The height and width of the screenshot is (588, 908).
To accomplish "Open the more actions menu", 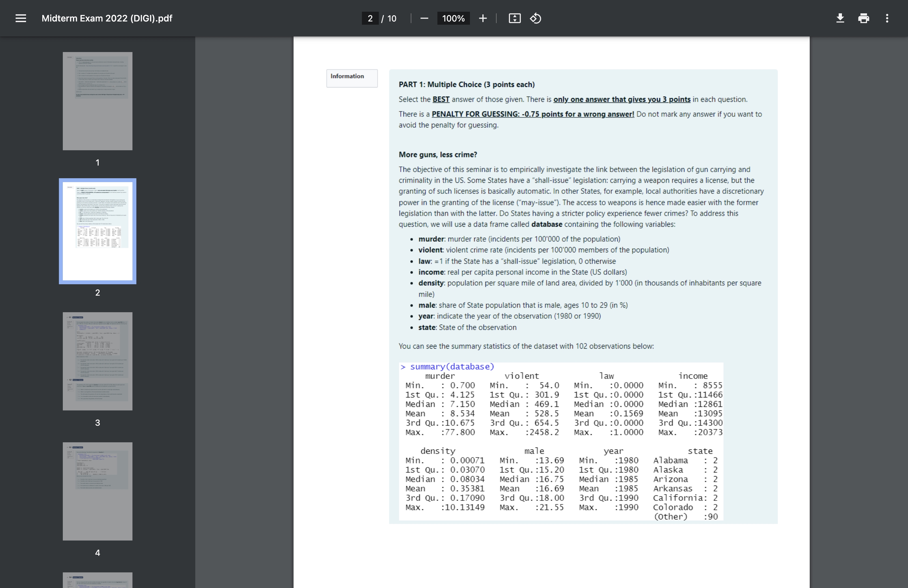I will click(887, 18).
